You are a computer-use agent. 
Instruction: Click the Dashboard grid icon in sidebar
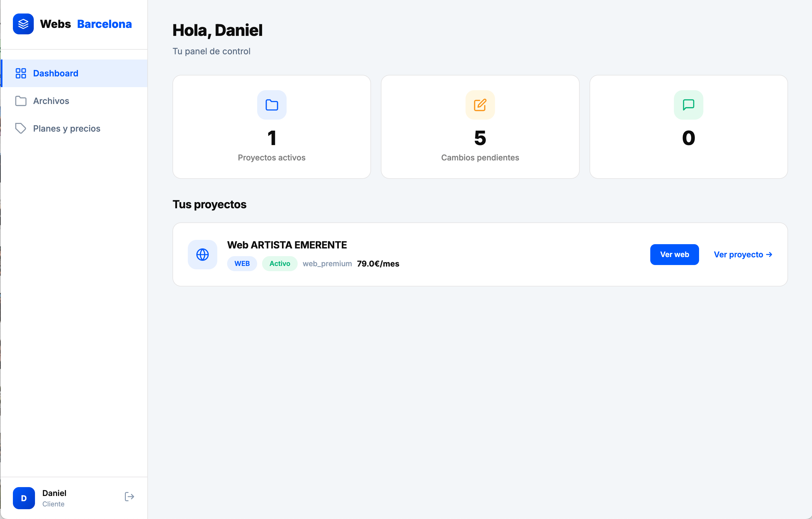click(21, 73)
